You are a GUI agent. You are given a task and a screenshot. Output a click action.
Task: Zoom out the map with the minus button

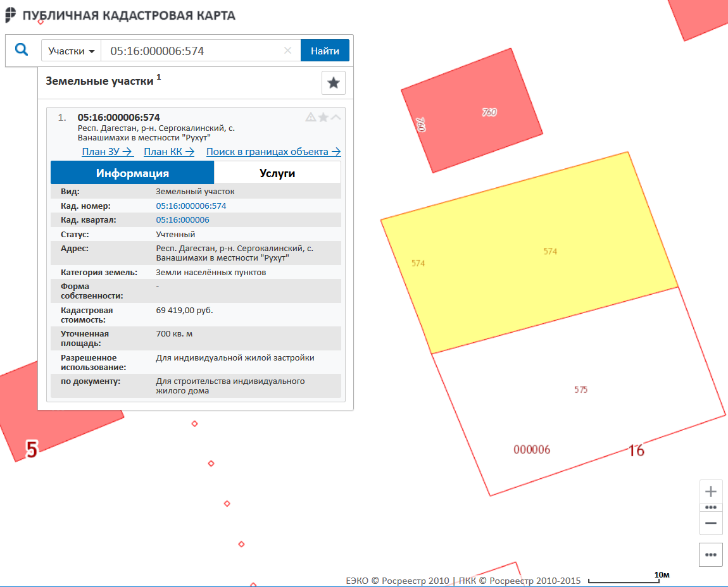pyautogui.click(x=710, y=523)
